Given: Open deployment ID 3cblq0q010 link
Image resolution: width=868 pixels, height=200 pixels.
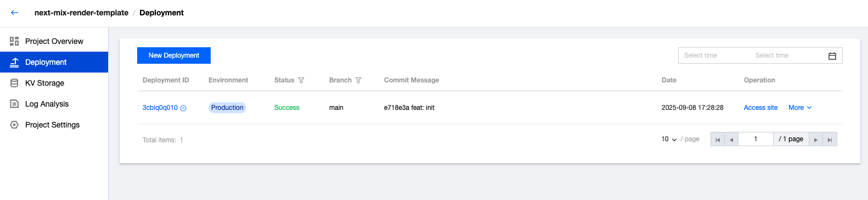Looking at the screenshot, I should coord(160,108).
